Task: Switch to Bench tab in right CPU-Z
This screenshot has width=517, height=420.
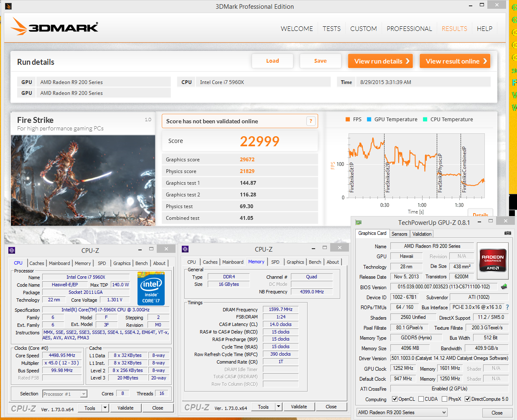Action: coord(315,262)
